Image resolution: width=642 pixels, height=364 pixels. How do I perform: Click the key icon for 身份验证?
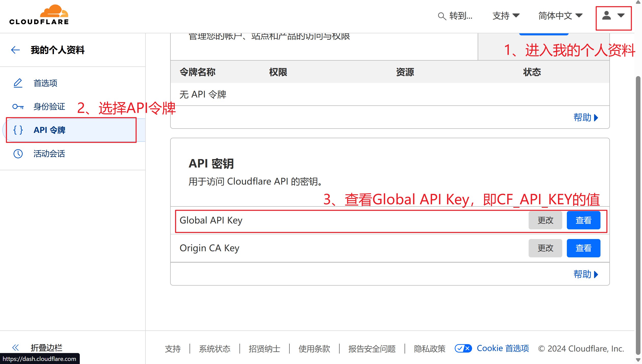coord(18,107)
